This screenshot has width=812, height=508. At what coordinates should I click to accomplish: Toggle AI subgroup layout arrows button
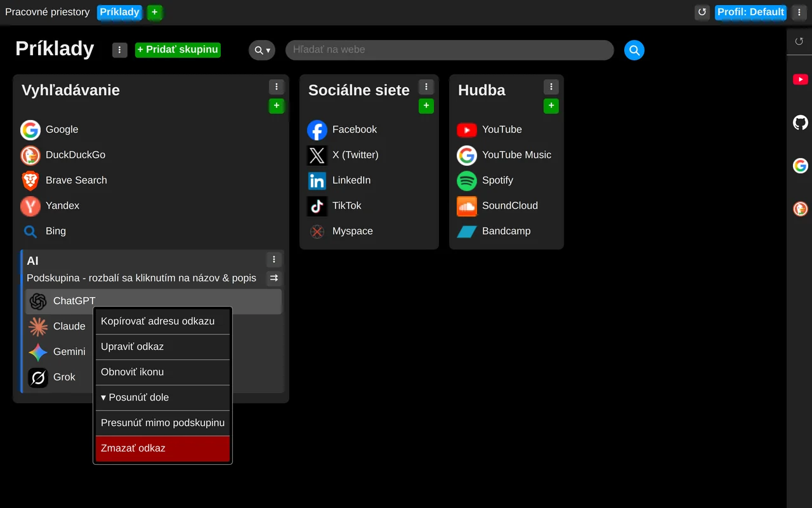(274, 278)
